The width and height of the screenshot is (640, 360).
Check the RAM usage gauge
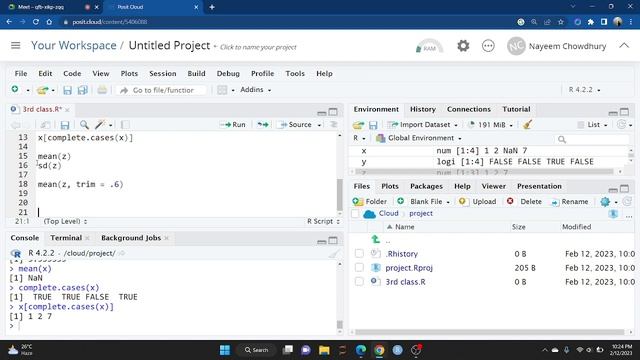tap(429, 46)
